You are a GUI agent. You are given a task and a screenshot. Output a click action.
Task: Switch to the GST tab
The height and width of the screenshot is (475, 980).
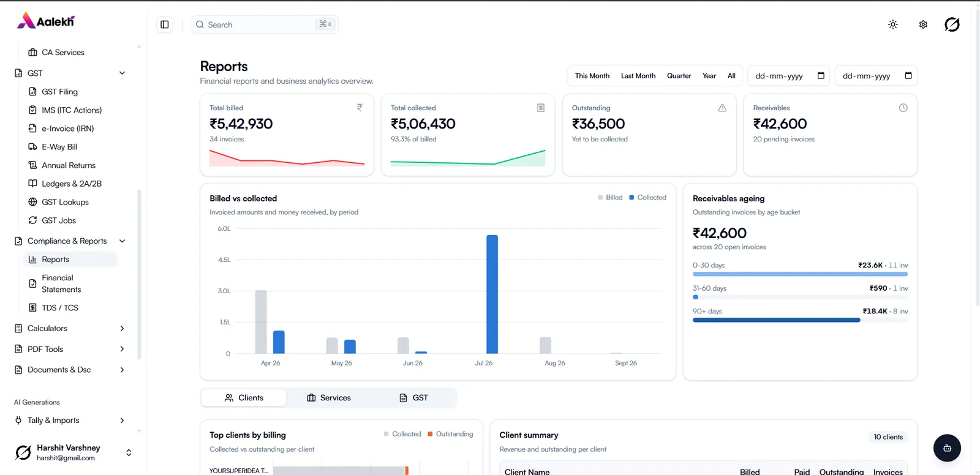[x=413, y=398]
